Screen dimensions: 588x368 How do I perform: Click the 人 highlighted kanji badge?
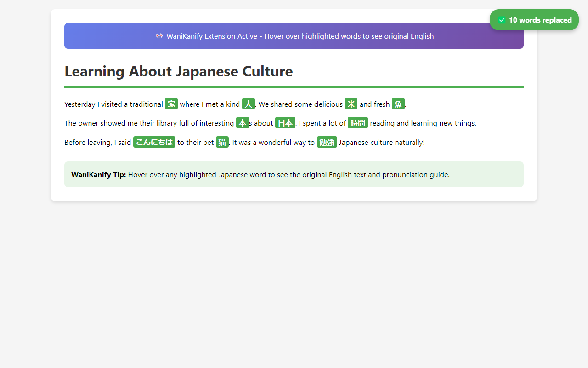tap(249, 104)
